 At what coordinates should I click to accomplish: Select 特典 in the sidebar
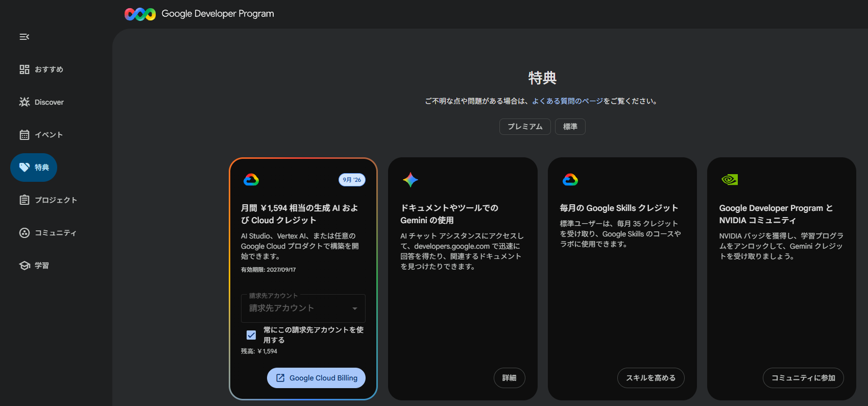(x=34, y=167)
